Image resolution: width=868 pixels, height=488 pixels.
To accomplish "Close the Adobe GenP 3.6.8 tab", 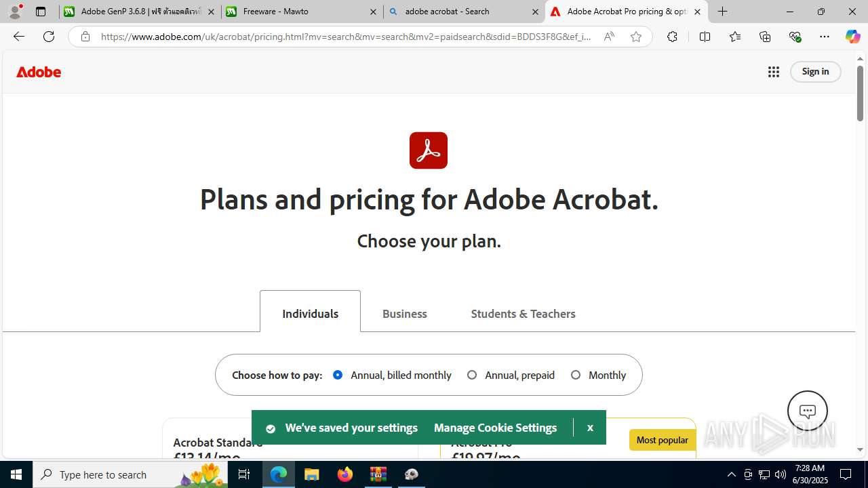I will point(212,12).
